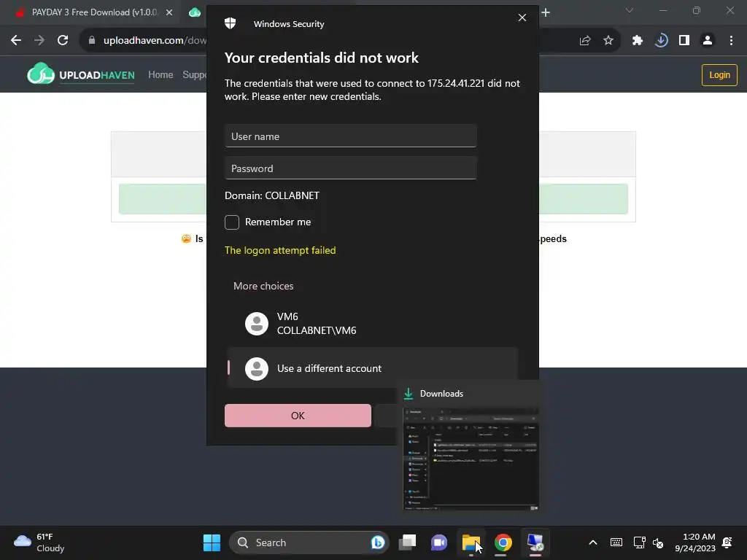Open a new Chrome tab
The image size is (747, 560).
point(546,12)
